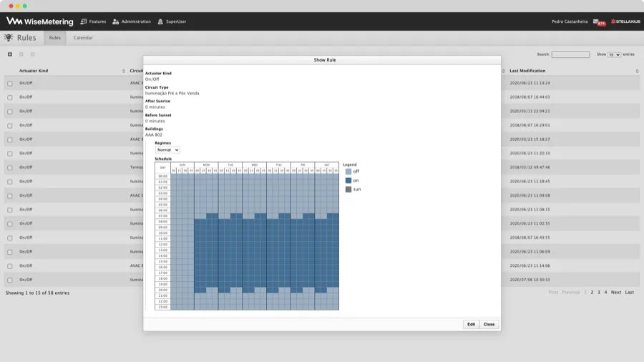Open the Show entries count dropdown
This screenshot has height=362, width=644.
tap(615, 54)
